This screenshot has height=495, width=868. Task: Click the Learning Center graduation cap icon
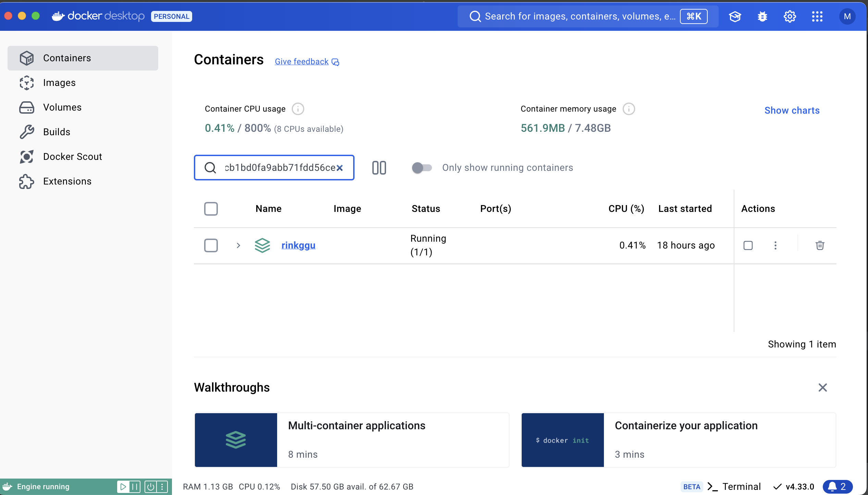(x=735, y=16)
